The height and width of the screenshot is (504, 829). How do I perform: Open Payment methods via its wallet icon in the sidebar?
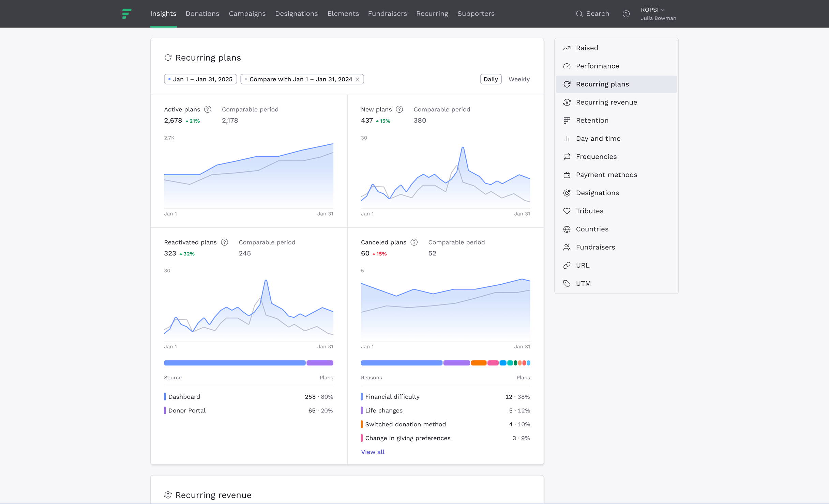(x=567, y=175)
